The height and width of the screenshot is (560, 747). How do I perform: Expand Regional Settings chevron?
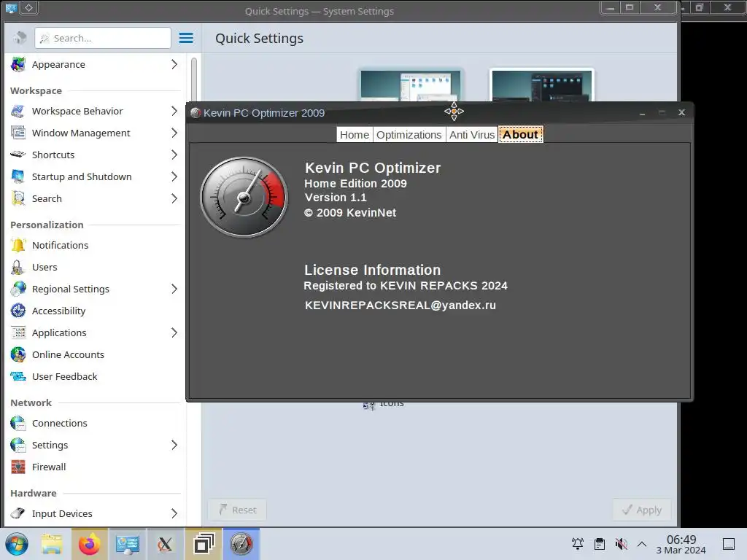click(174, 289)
